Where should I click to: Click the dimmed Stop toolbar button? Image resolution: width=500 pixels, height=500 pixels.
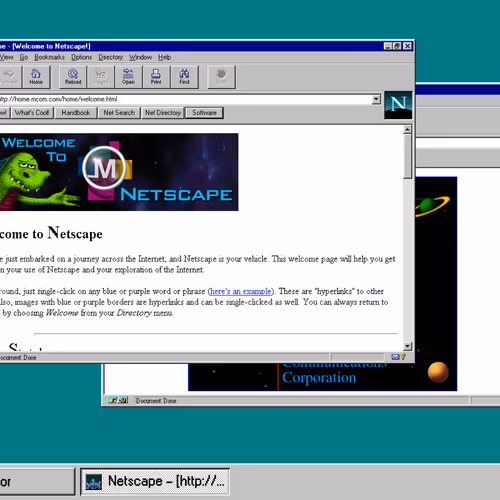[x=221, y=77]
